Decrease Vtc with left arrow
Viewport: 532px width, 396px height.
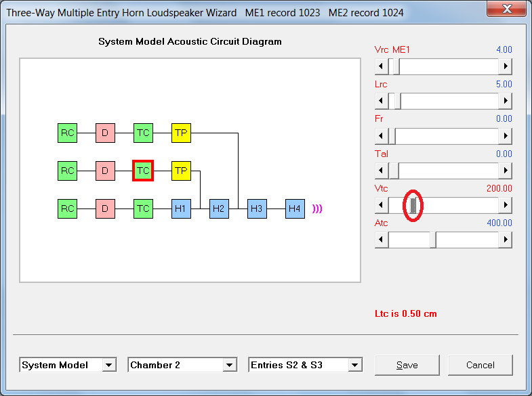[x=382, y=205]
